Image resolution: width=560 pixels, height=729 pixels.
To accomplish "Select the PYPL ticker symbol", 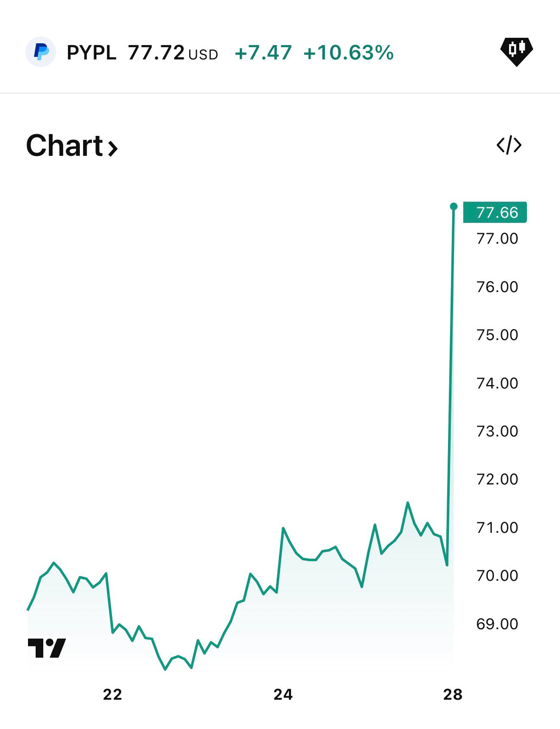I will pyautogui.click(x=92, y=53).
